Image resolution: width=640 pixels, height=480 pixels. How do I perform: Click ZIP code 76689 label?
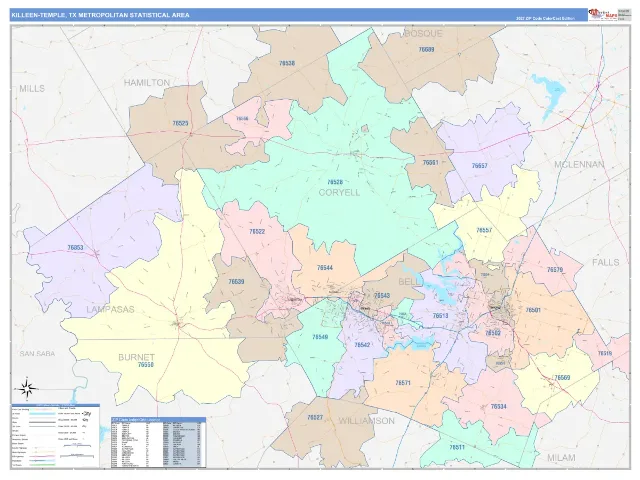[x=426, y=49]
